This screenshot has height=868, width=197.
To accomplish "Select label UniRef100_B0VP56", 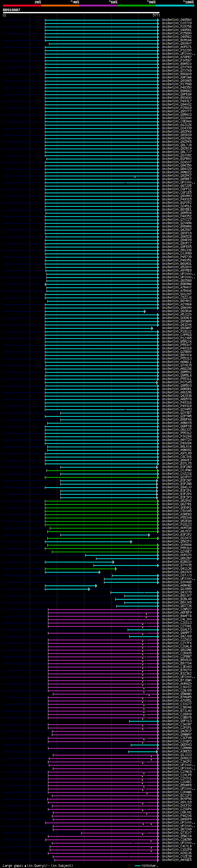I will (x=177, y=799).
